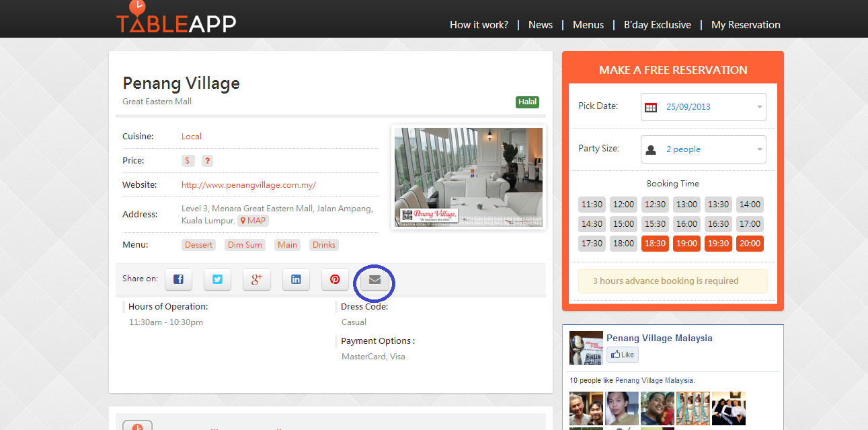
Task: View the Dim Sum menu
Action: tap(245, 245)
